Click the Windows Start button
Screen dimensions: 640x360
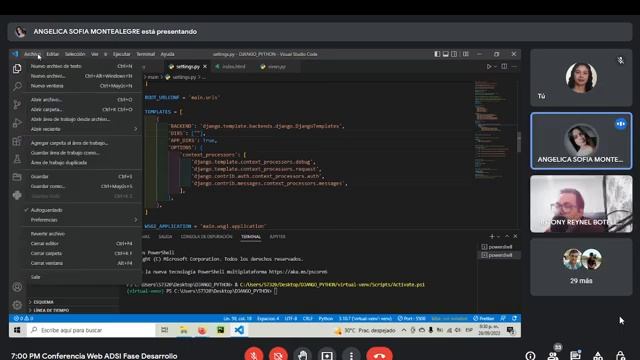tap(17, 330)
